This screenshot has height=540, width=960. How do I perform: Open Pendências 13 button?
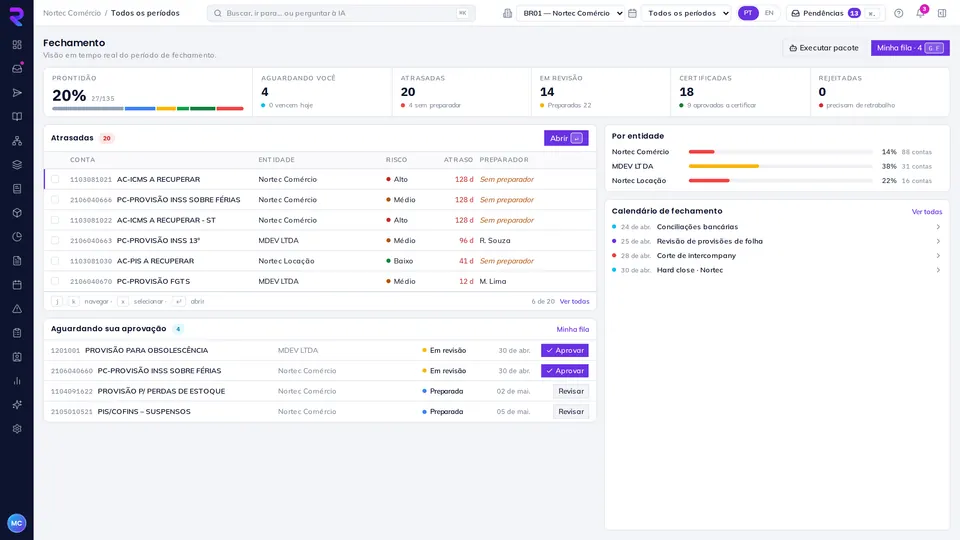pos(834,13)
